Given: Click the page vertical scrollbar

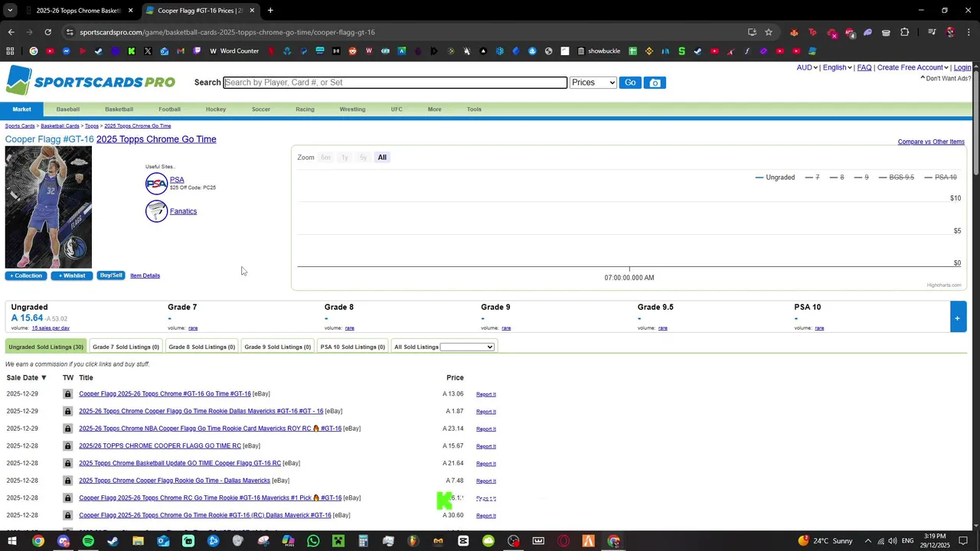Looking at the screenshot, I should [975, 122].
